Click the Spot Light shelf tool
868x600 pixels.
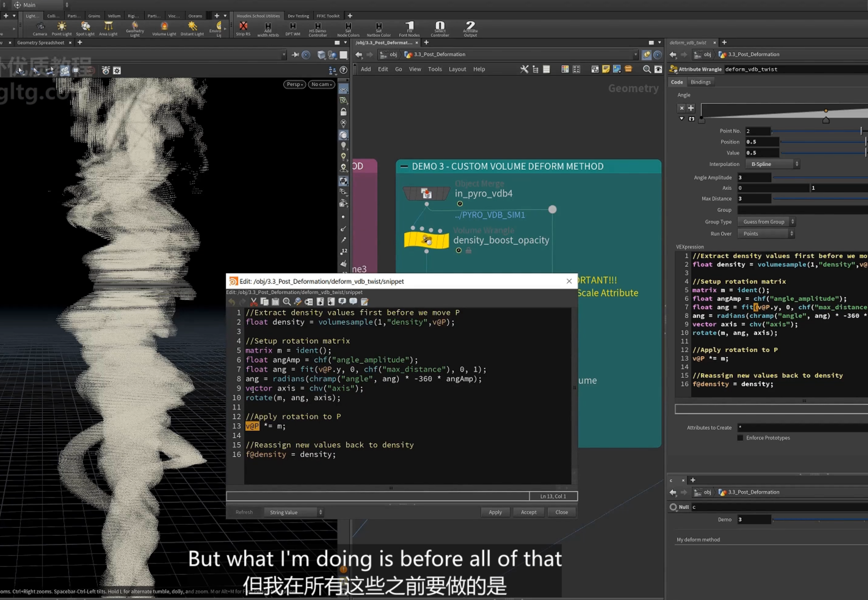tap(85, 29)
